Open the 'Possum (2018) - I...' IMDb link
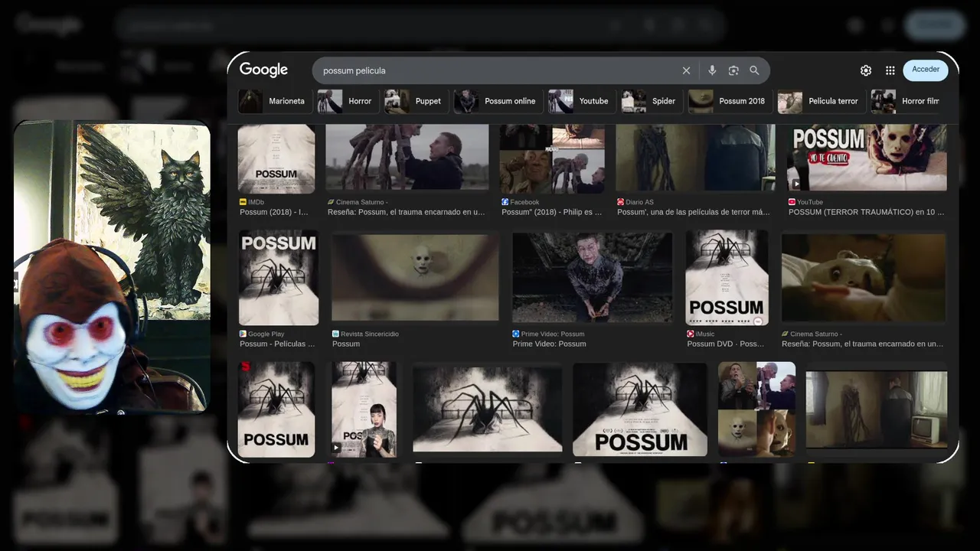Image resolution: width=980 pixels, height=551 pixels. pos(274,212)
